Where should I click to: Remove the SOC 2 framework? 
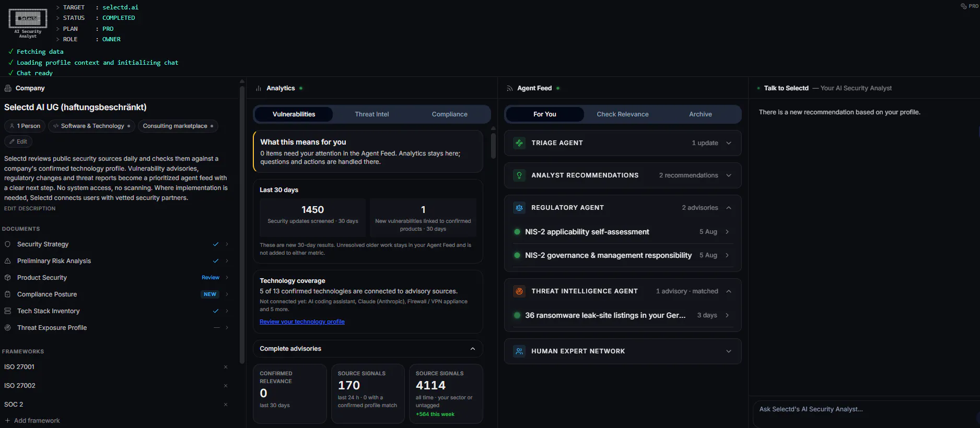pyautogui.click(x=226, y=405)
